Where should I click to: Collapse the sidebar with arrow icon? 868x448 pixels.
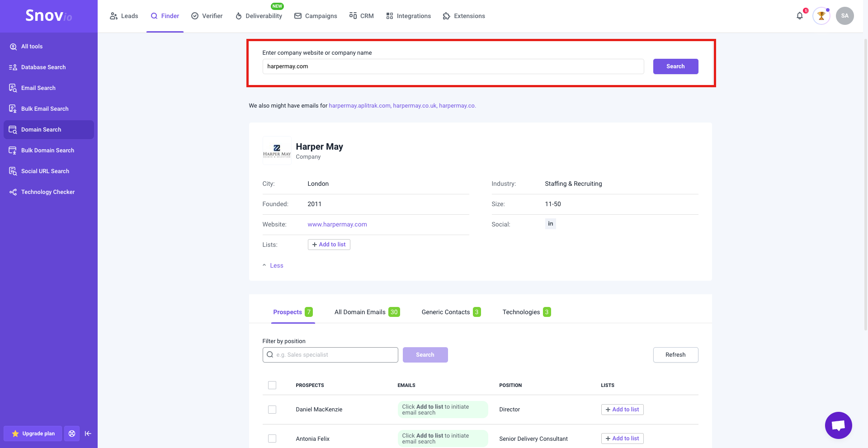click(x=88, y=434)
